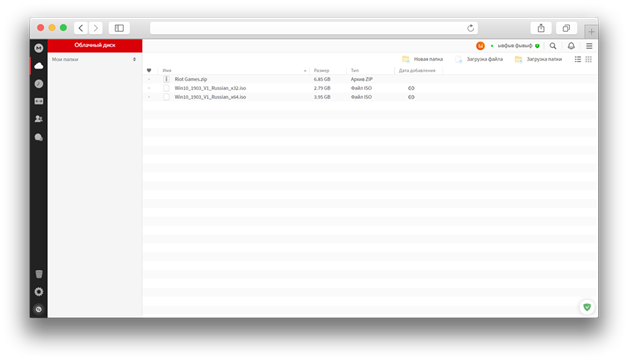Image resolution: width=628 pixels, height=360 pixels.
Task: Toggle the Имя column sort arrow
Action: pos(305,71)
